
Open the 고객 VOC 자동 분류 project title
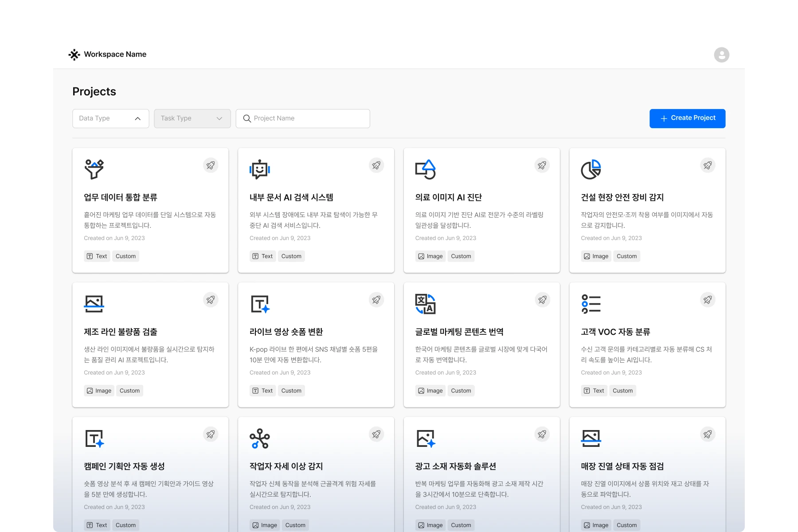(615, 332)
